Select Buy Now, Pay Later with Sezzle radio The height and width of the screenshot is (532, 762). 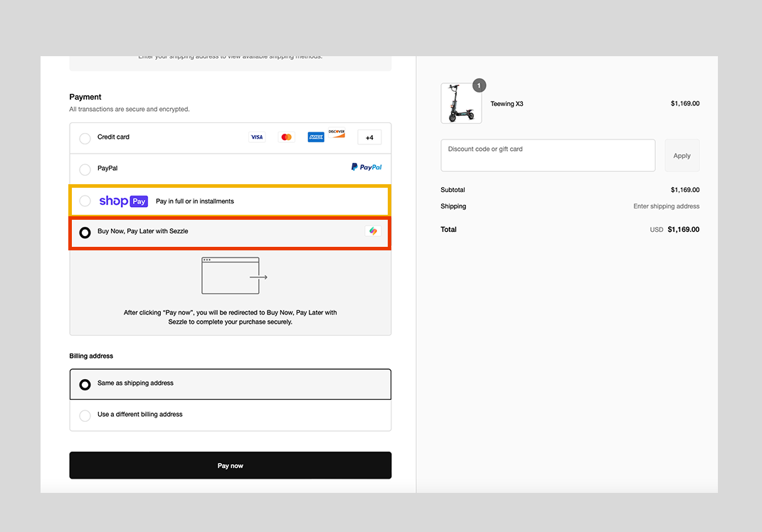point(85,233)
